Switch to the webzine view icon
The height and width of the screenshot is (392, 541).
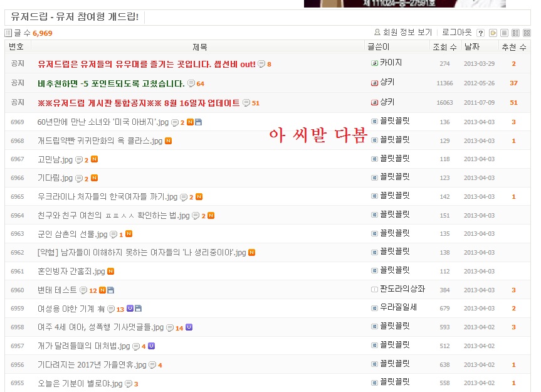click(515, 33)
